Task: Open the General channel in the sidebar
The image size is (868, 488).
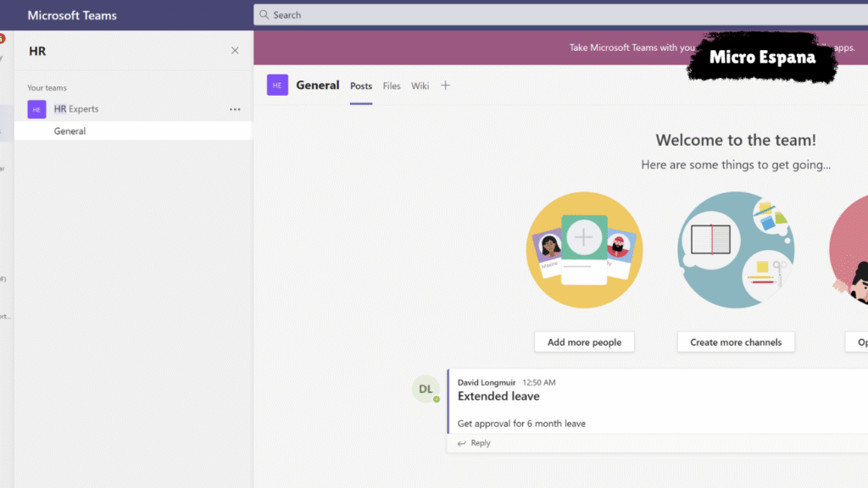Action: click(x=70, y=131)
